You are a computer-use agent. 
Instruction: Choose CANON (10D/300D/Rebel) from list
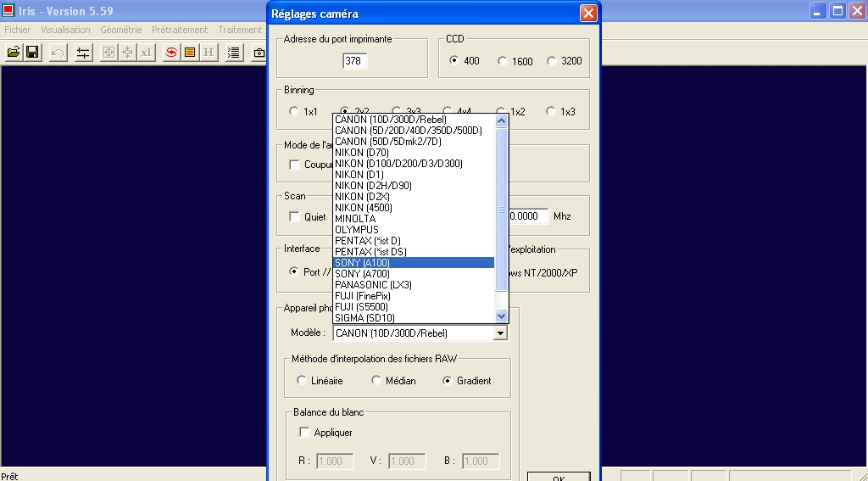coord(414,119)
